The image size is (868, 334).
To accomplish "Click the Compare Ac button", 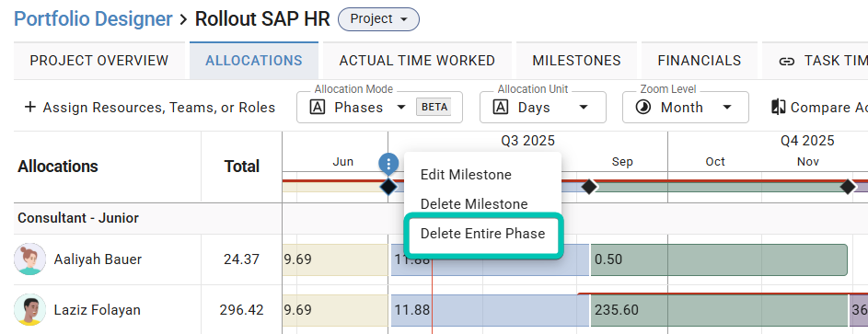I will (x=819, y=108).
